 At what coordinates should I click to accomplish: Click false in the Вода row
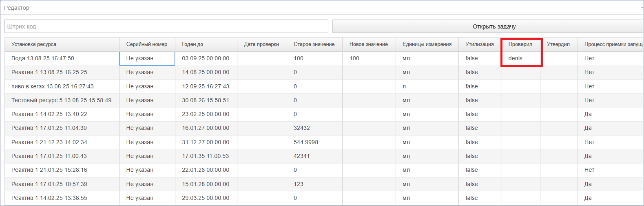pyautogui.click(x=480, y=58)
